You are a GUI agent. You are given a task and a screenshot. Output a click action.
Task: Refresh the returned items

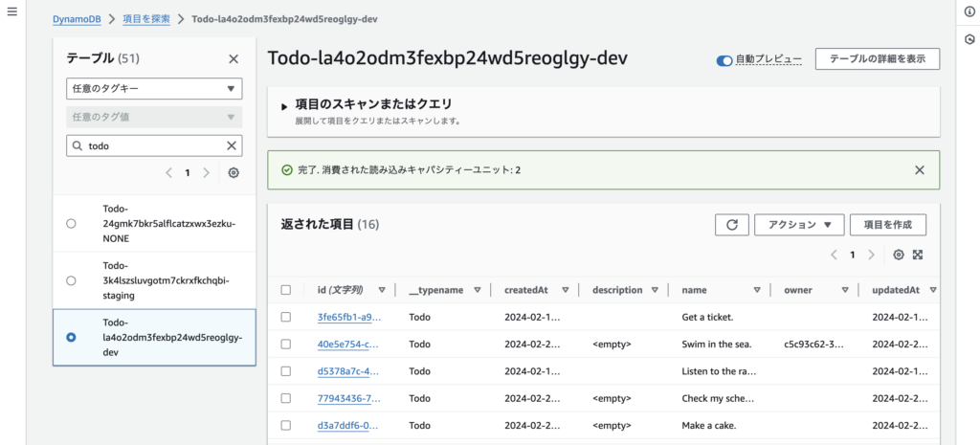click(x=732, y=225)
